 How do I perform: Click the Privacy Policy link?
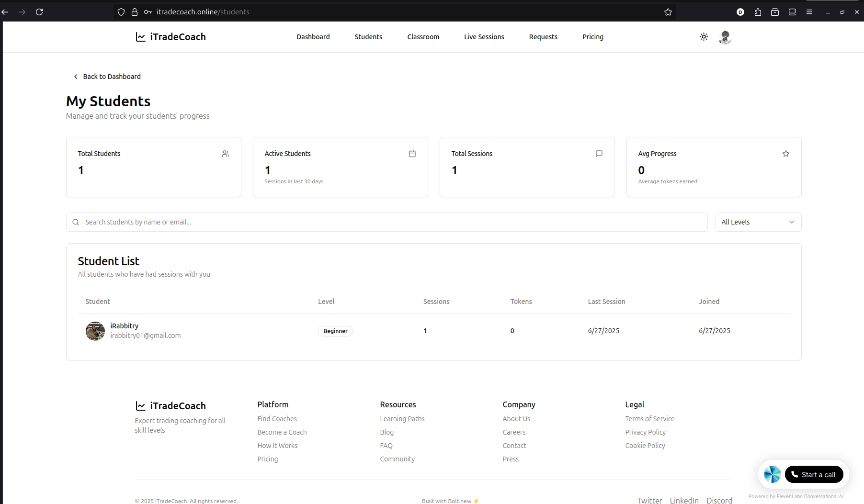pos(645,432)
